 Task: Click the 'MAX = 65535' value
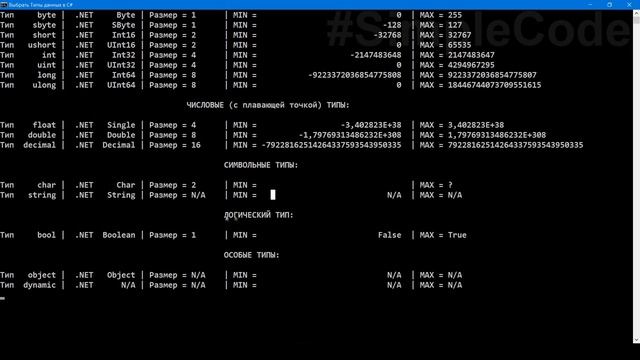(445, 45)
